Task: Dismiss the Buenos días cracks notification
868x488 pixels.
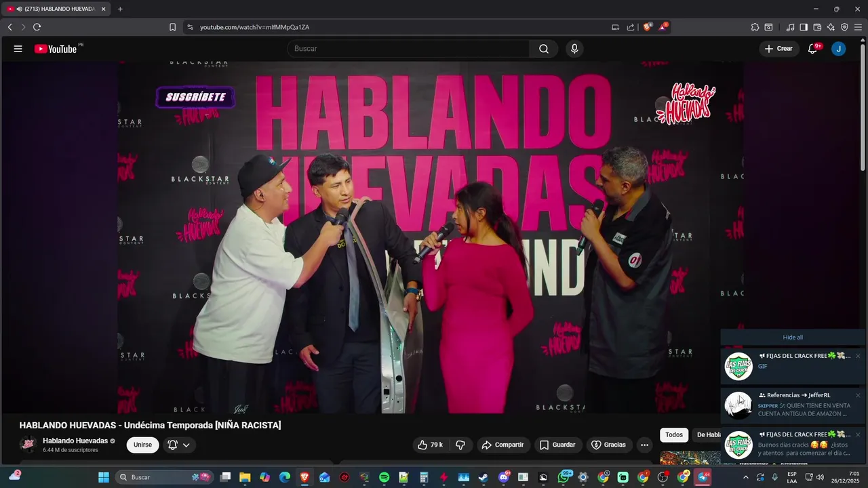Action: [858, 434]
